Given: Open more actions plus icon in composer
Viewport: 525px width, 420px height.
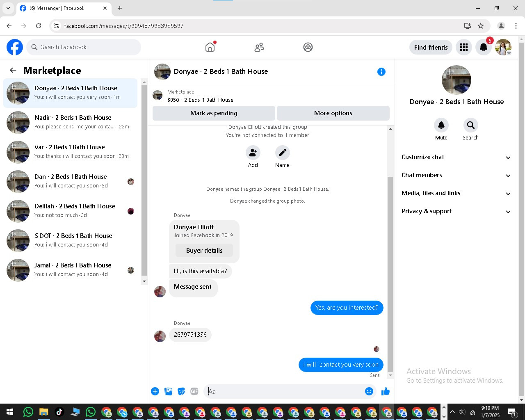Looking at the screenshot, I should click(155, 391).
